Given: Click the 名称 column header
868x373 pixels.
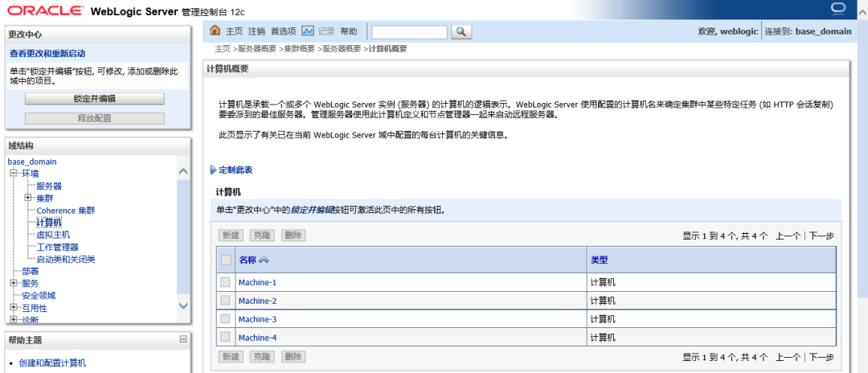Looking at the screenshot, I should pyautogui.click(x=248, y=260).
